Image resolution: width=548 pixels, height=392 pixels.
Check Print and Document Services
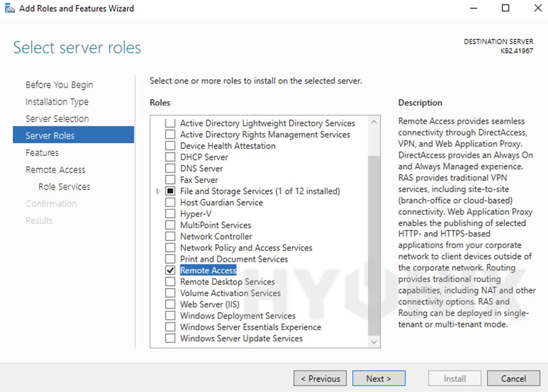(170, 259)
